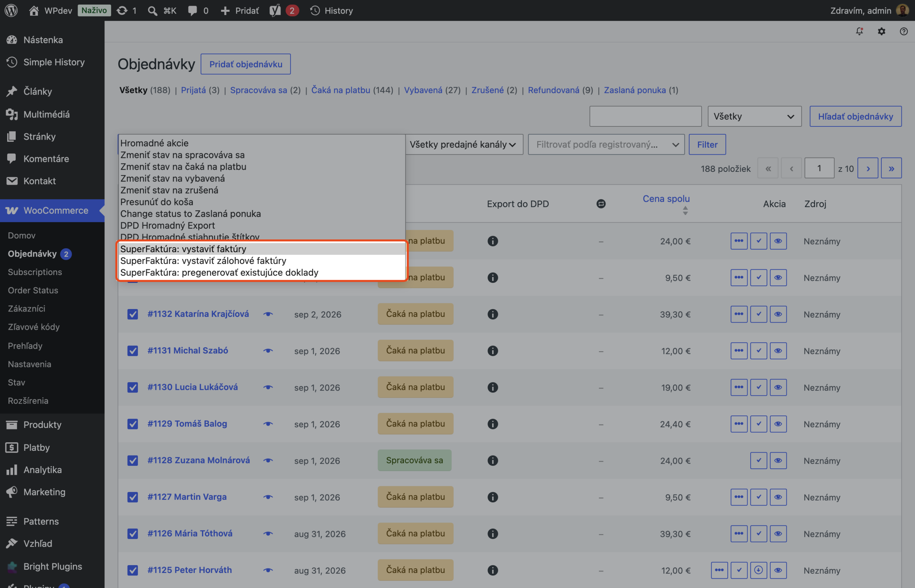The height and width of the screenshot is (588, 915).
Task: Open more actions for order #1130
Action: [739, 387]
